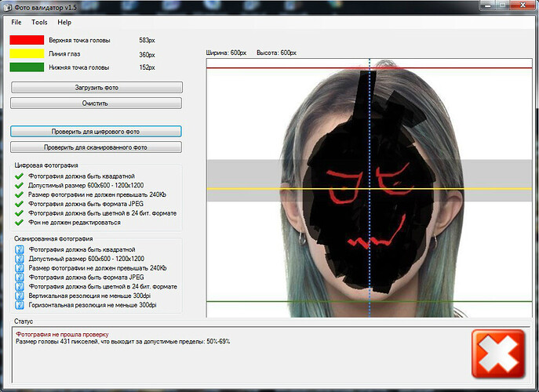The width and height of the screenshot is (539, 392).
Task: Click the yellow eye line in photo
Action: (370, 189)
